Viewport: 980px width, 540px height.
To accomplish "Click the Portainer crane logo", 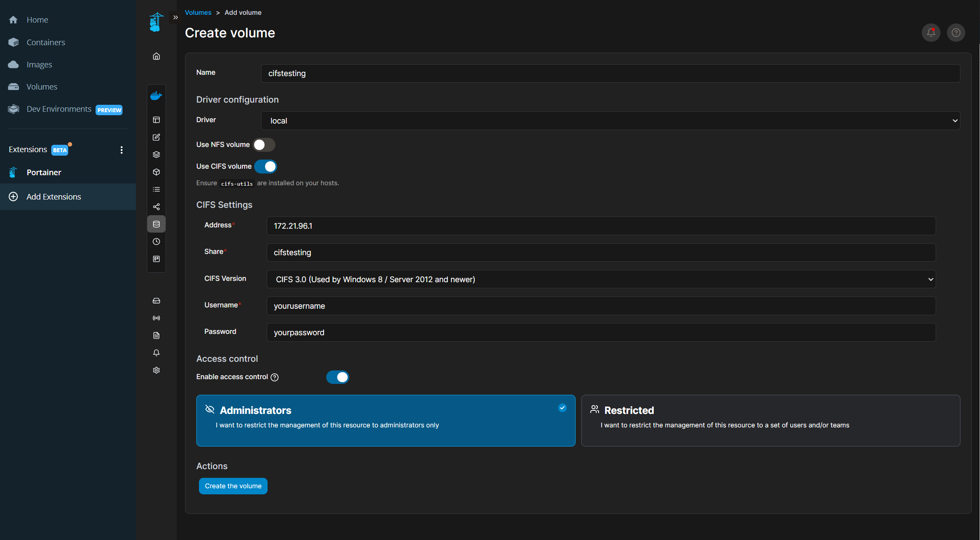I will 156,22.
